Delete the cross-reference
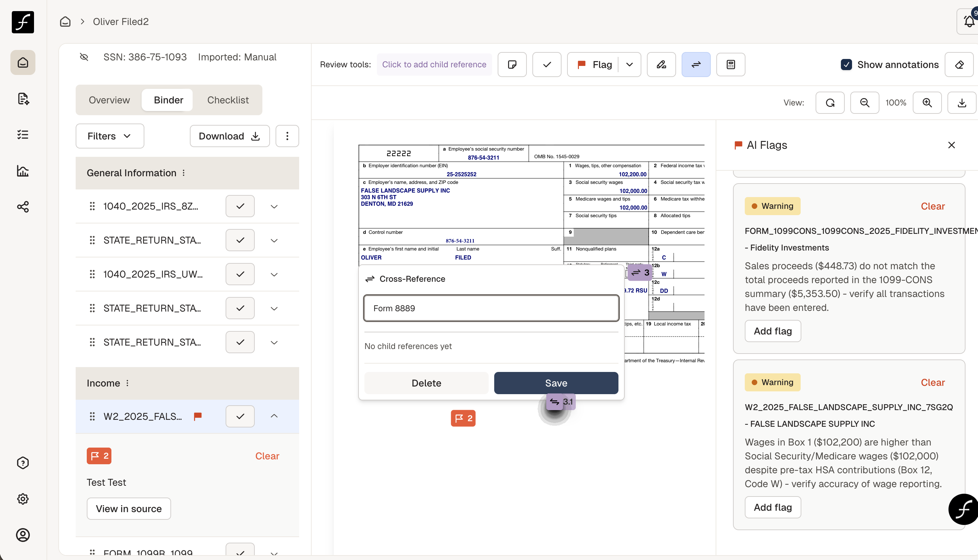Screen dimensions: 978x560 (x=426, y=383)
